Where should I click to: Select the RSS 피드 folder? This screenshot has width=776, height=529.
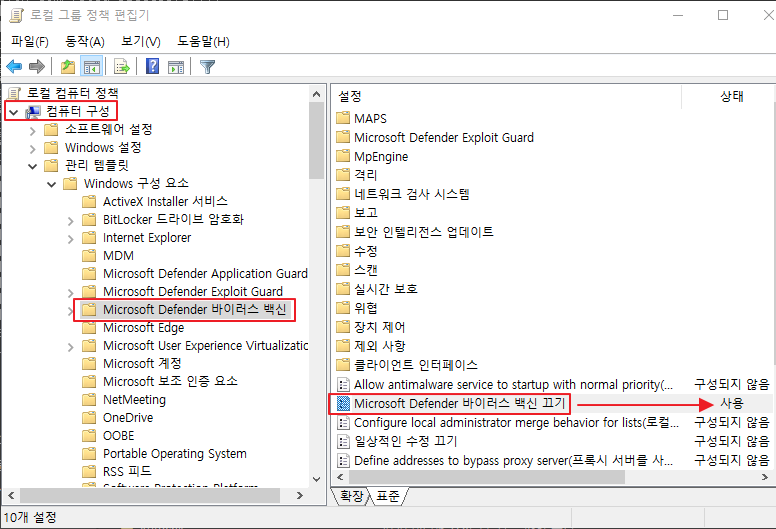pos(127,472)
